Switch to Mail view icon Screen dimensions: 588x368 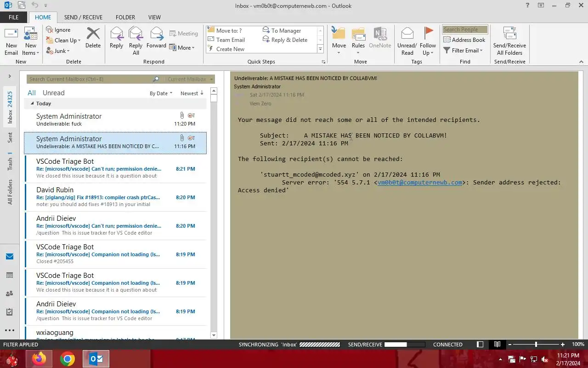[10, 257]
